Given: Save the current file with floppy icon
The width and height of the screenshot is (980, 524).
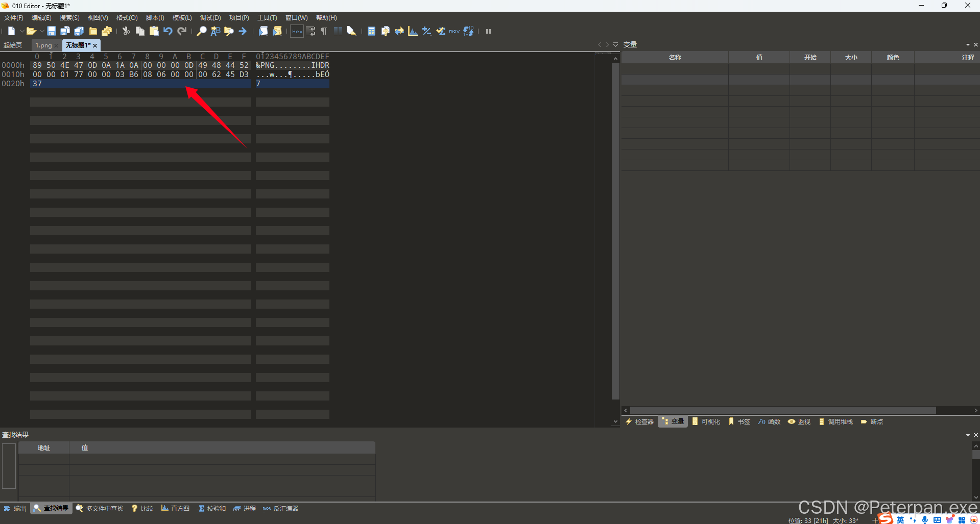Looking at the screenshot, I should [51, 31].
